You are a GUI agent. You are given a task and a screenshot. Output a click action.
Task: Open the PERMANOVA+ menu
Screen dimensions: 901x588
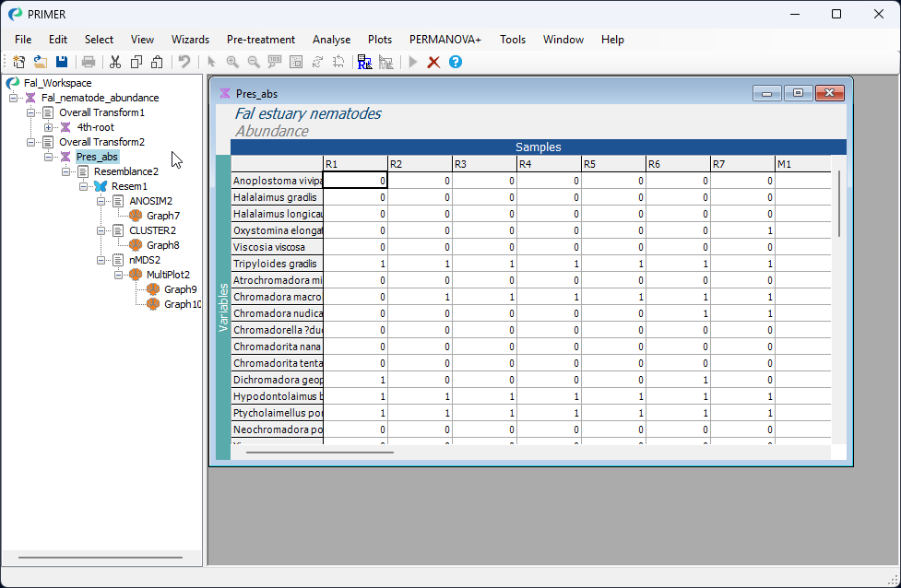(445, 40)
